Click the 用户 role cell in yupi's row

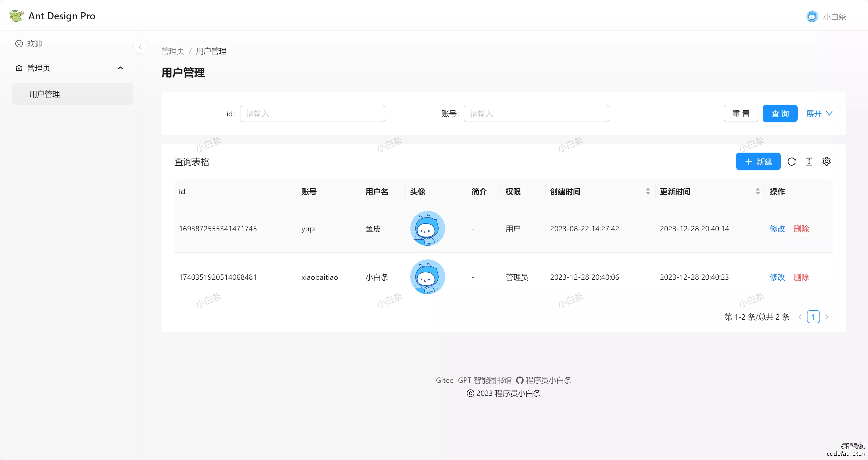pyautogui.click(x=513, y=229)
